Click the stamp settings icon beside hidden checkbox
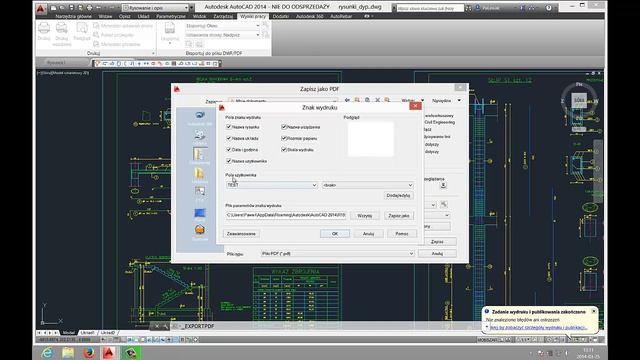Viewport: 640px width, 360px height. (x=443, y=185)
